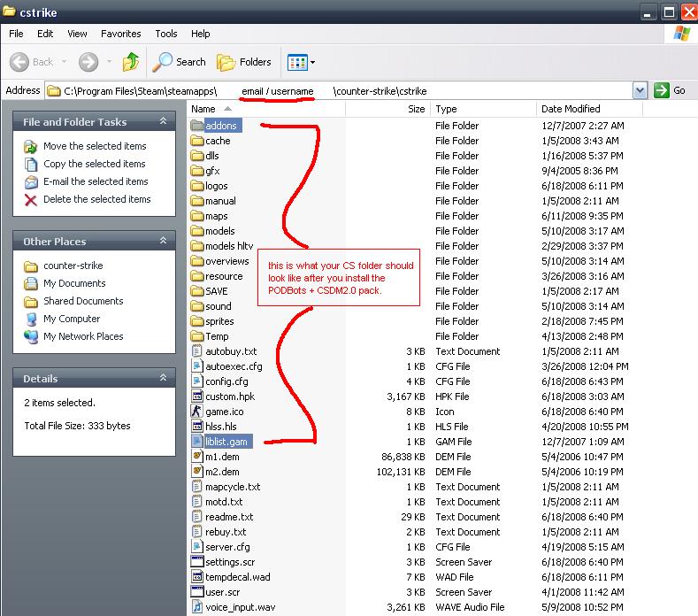Open My Network Places link
Screen dimensions: 698x616
coord(83,336)
